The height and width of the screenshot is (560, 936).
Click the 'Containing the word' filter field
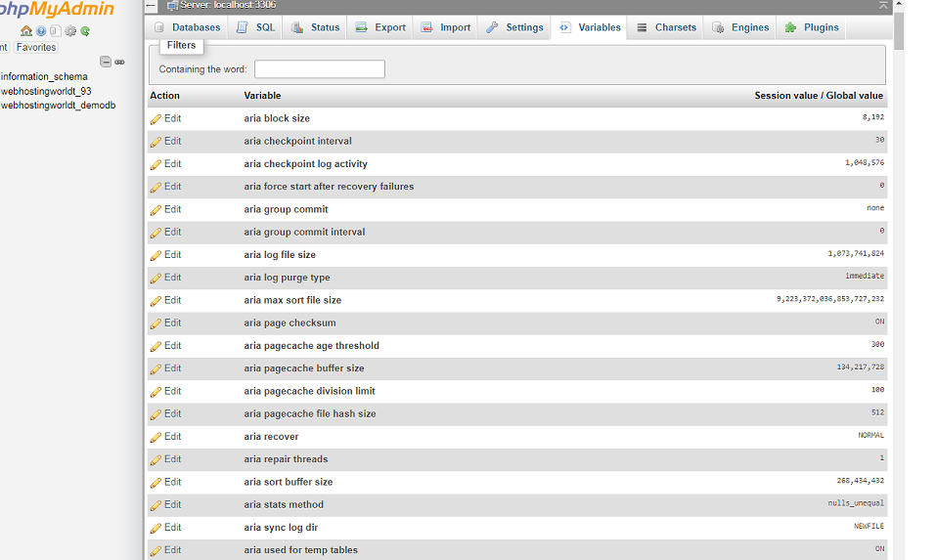click(319, 69)
